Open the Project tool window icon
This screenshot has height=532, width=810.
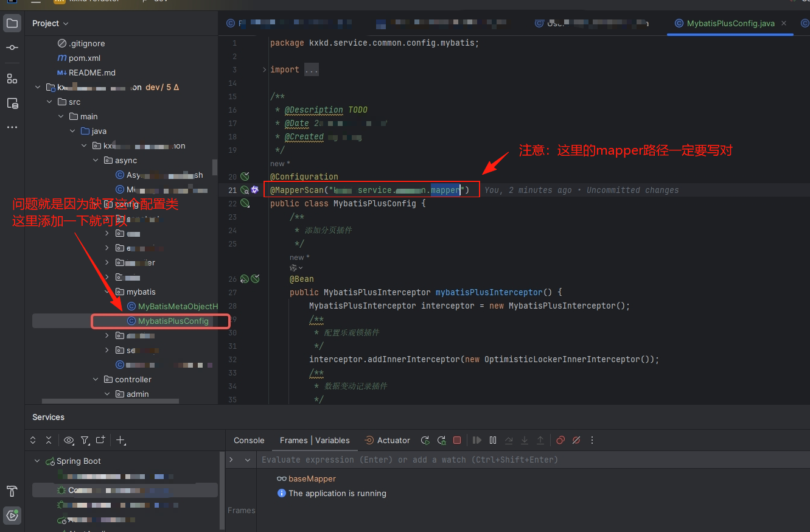12,24
